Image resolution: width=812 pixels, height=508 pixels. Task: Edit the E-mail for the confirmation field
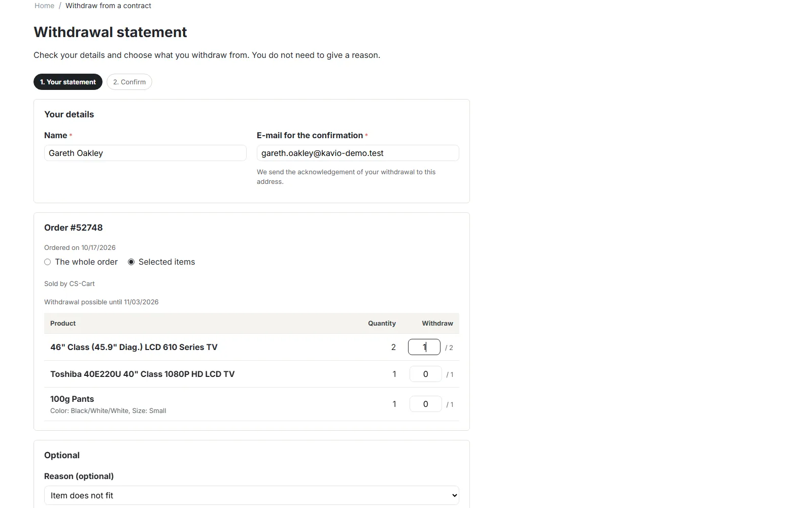point(358,153)
